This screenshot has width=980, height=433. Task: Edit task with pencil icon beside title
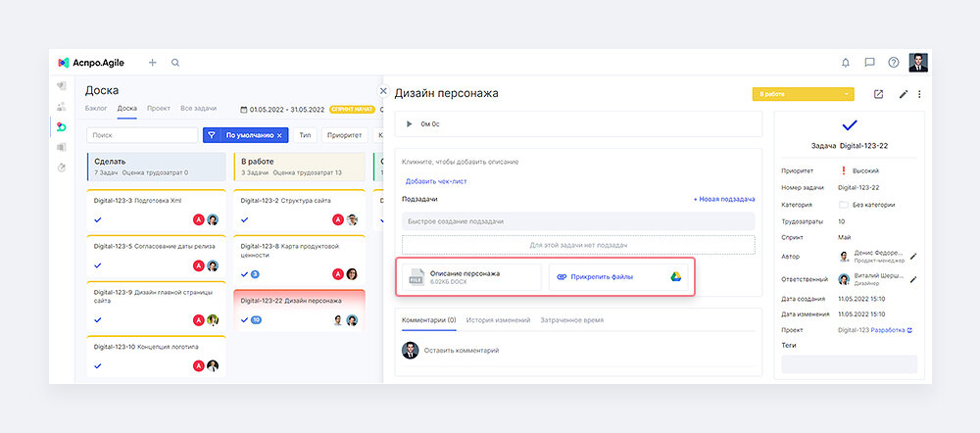click(x=904, y=94)
